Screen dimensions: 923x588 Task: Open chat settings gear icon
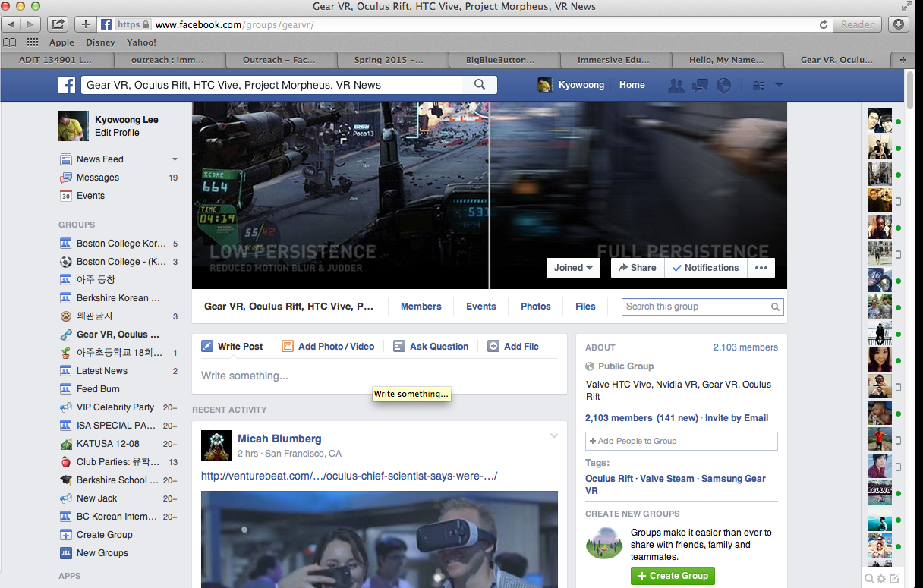pos(882,579)
